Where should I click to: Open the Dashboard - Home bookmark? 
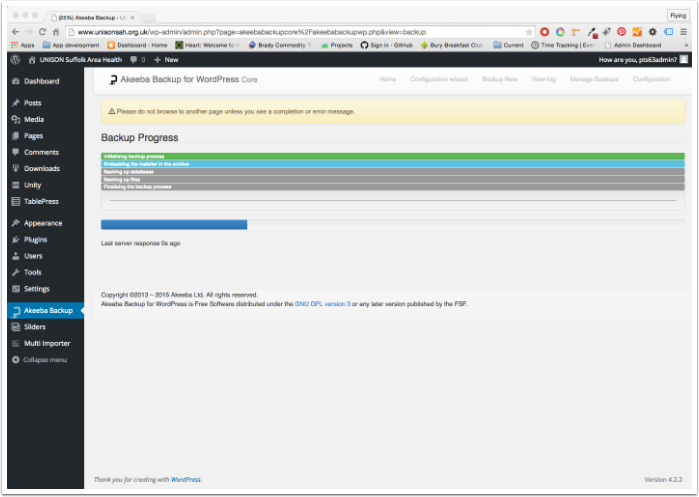coord(137,45)
